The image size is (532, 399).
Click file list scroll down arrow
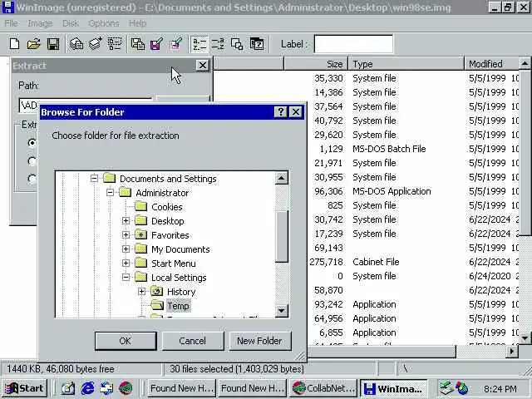(x=525, y=337)
